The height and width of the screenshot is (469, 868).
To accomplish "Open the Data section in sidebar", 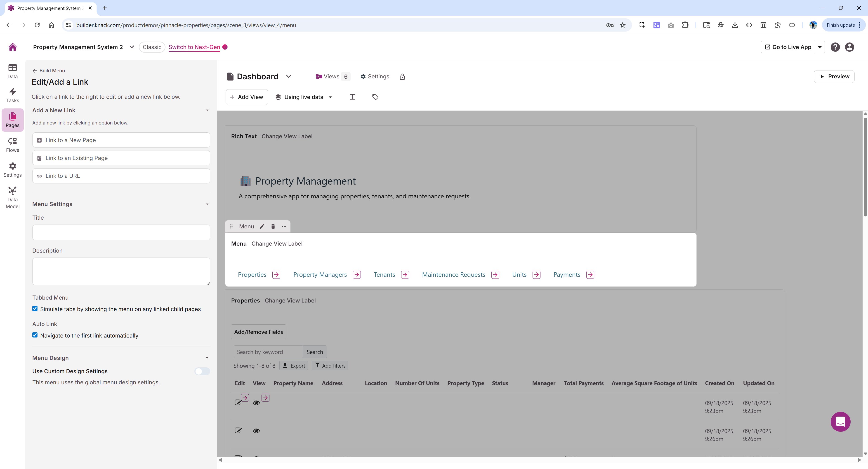I will (12, 71).
